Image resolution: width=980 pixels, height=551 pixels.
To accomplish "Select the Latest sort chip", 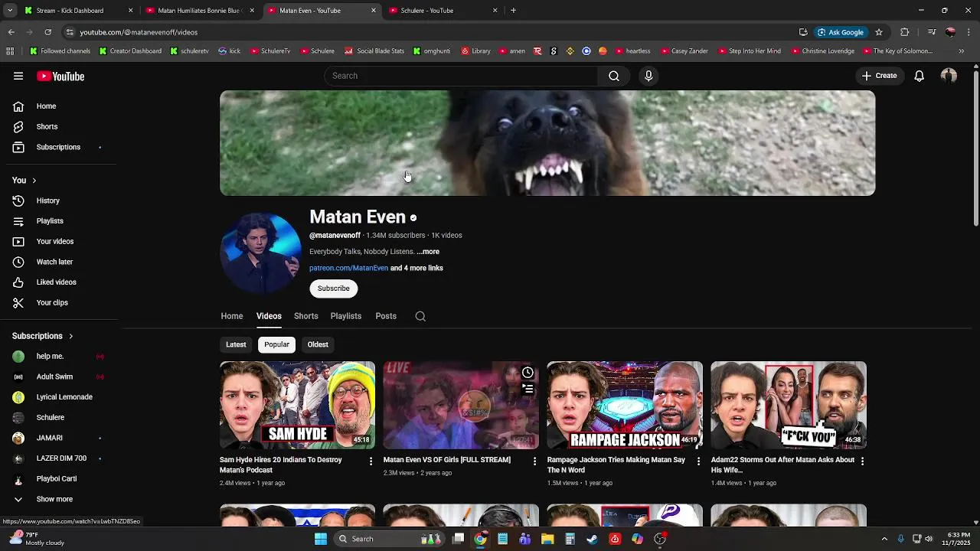I will (x=236, y=344).
